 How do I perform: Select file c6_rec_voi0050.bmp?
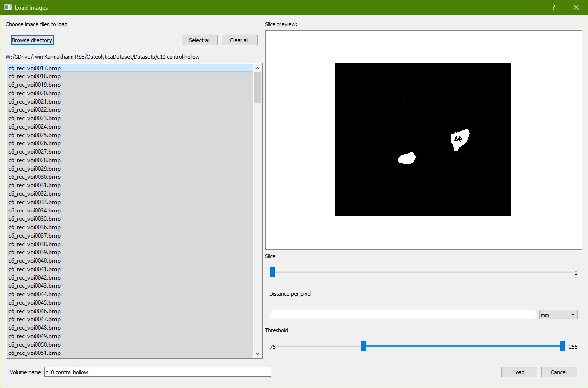(x=130, y=345)
